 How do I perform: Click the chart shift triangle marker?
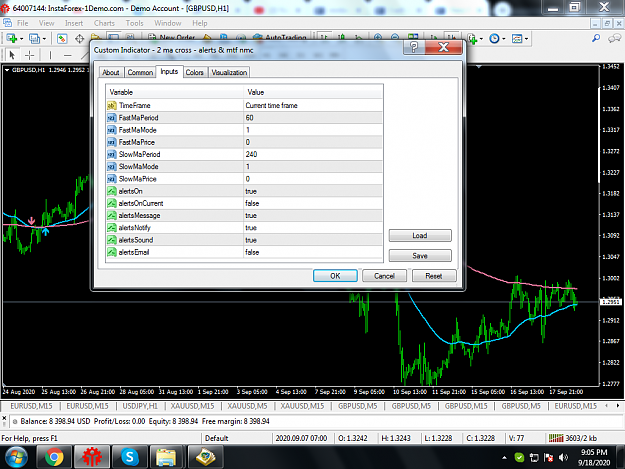tap(479, 67)
